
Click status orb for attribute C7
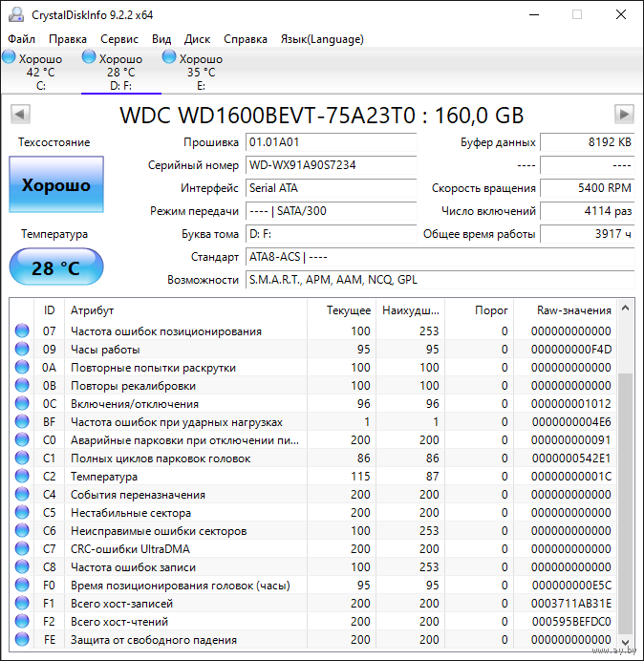coord(22,548)
